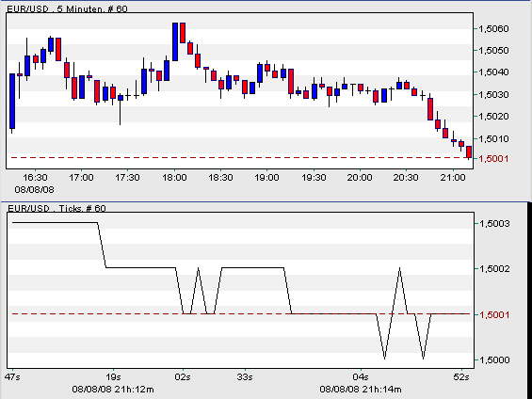The image size is (532, 399).
Task: Click the "08/08/08 21h:12m" timestamp
Action: coord(113,390)
